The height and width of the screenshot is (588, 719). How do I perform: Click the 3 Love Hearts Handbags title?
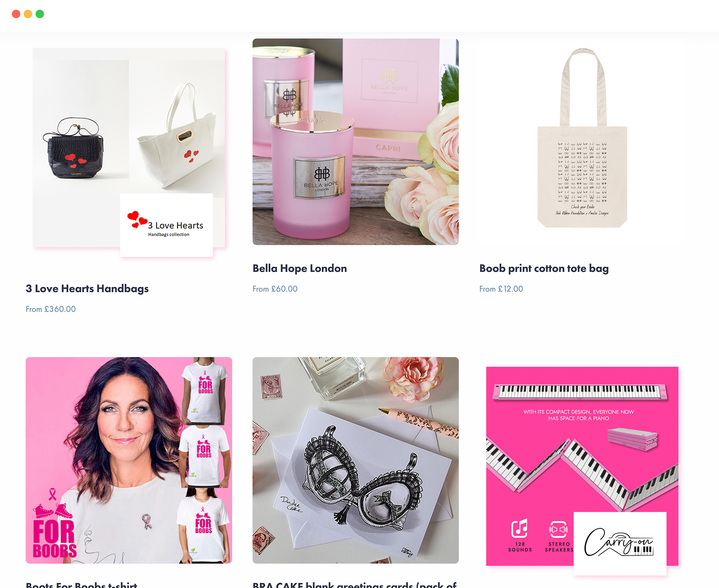[x=87, y=289]
